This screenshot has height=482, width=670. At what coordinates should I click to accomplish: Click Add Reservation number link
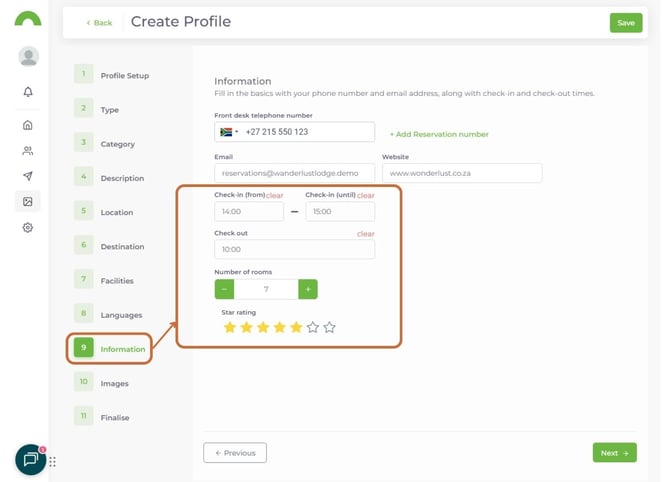point(439,134)
